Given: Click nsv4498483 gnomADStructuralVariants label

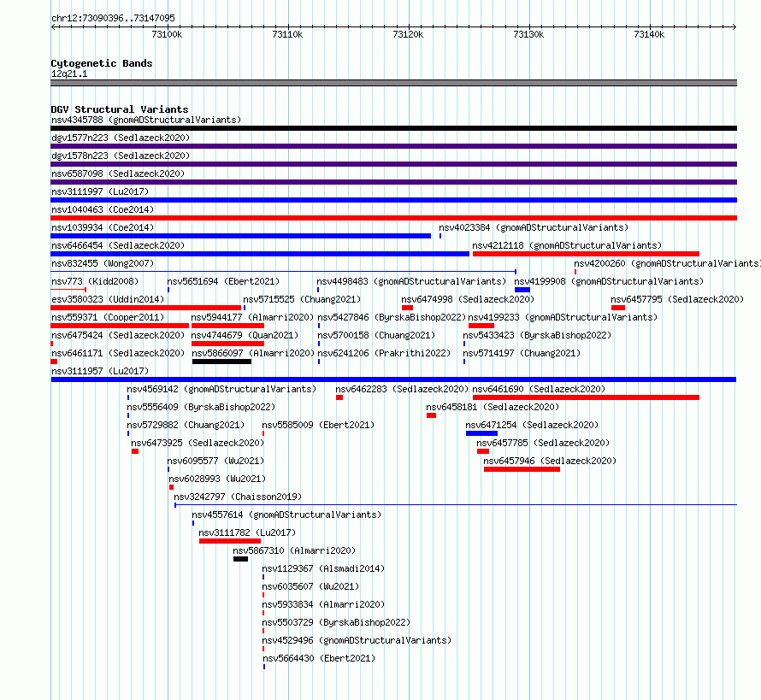Looking at the screenshot, I should [x=411, y=281].
